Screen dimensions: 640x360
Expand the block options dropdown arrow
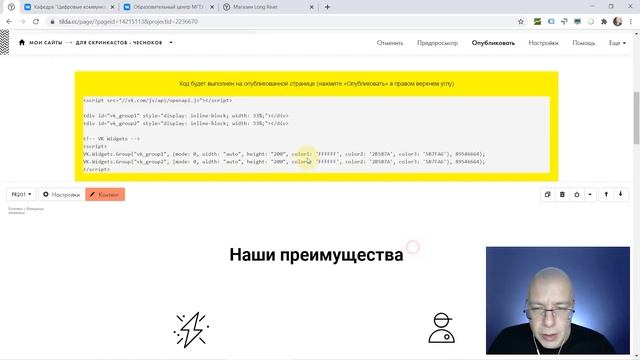(x=590, y=194)
